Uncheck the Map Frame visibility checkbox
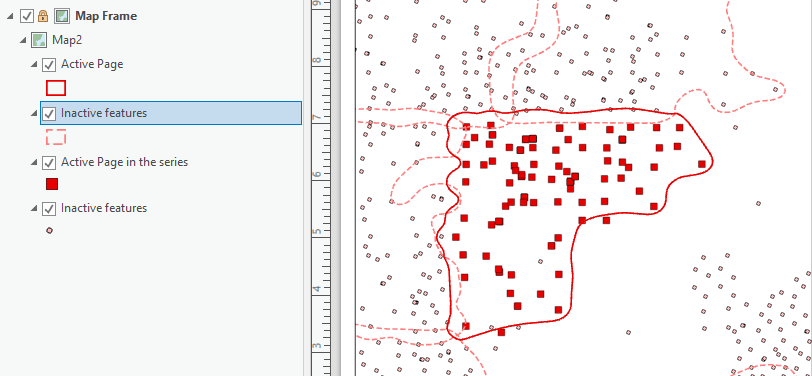This screenshot has height=376, width=812. tap(27, 16)
